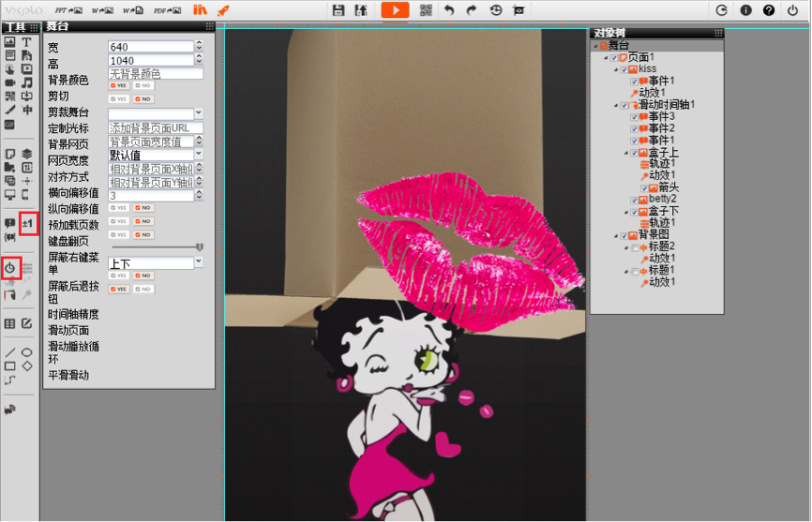Image resolution: width=812 pixels, height=522 pixels.
Task: Open the orange library books icon
Action: coord(200,9)
